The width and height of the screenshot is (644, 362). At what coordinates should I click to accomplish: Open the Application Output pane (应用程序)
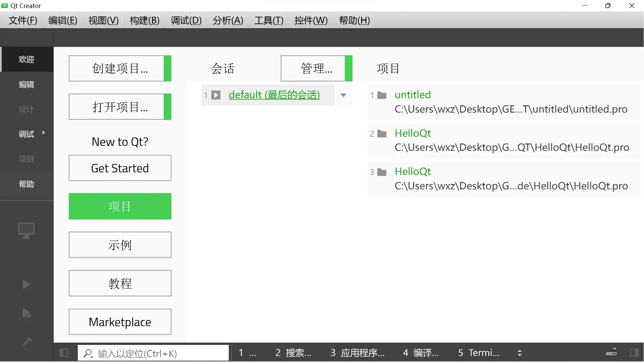(358, 353)
